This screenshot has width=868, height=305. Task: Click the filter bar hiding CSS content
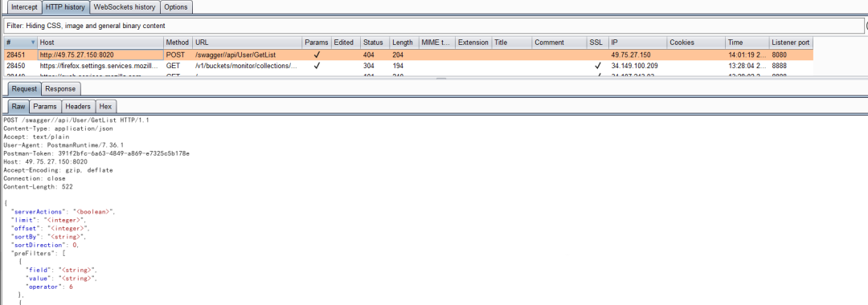[433, 26]
